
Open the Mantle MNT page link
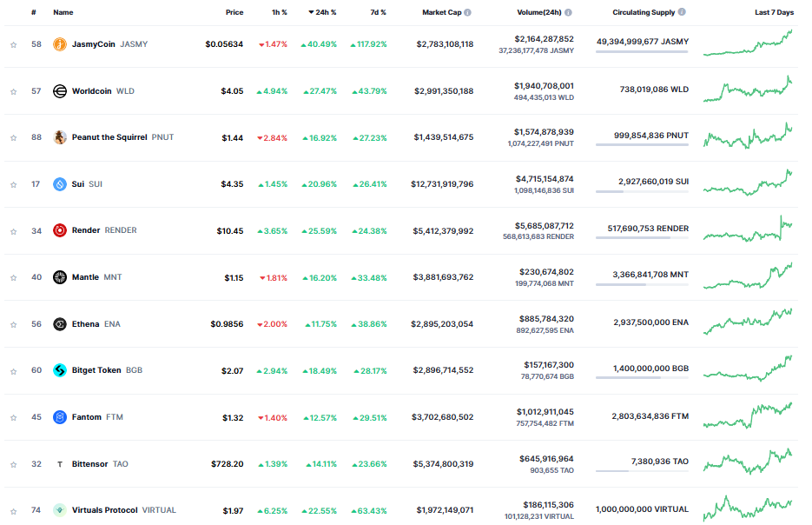[x=97, y=277]
